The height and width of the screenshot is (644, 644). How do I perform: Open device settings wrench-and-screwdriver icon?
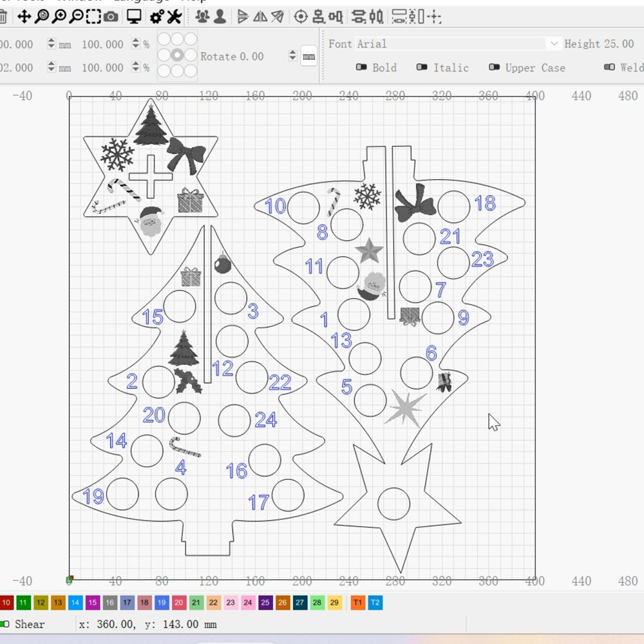click(174, 17)
